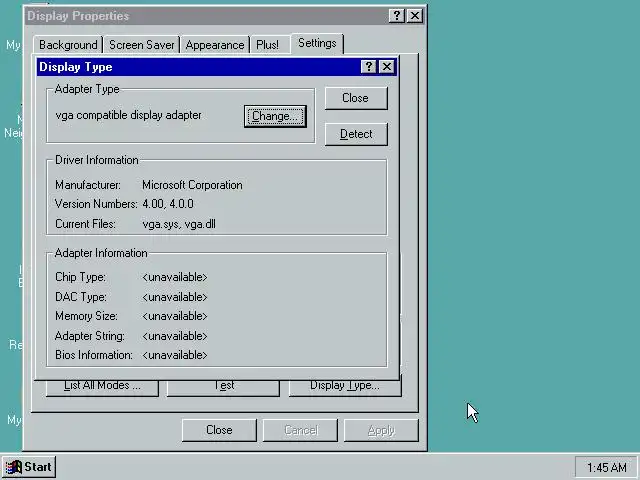Click the Close button in Display Properties
The width and height of the screenshot is (640, 480).
coord(219,430)
